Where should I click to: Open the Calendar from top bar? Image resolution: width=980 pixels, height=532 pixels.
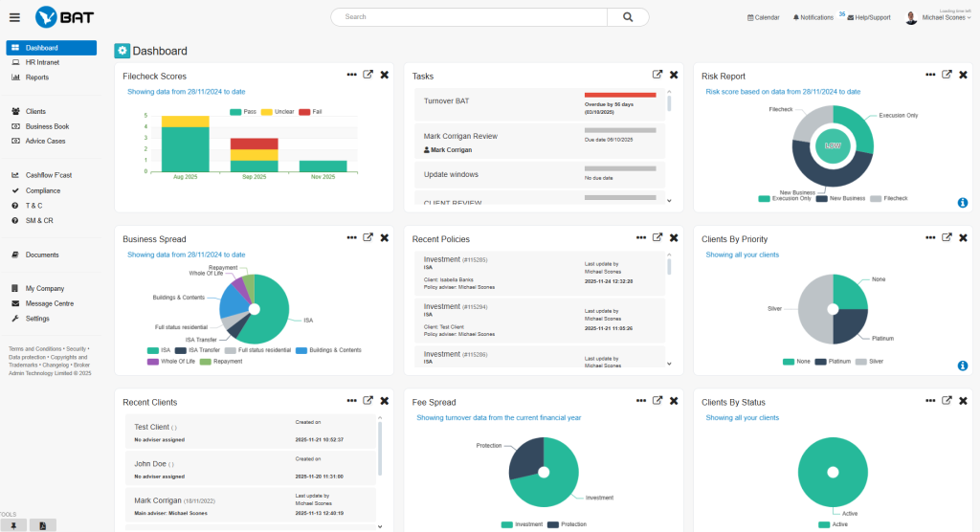[763, 17]
